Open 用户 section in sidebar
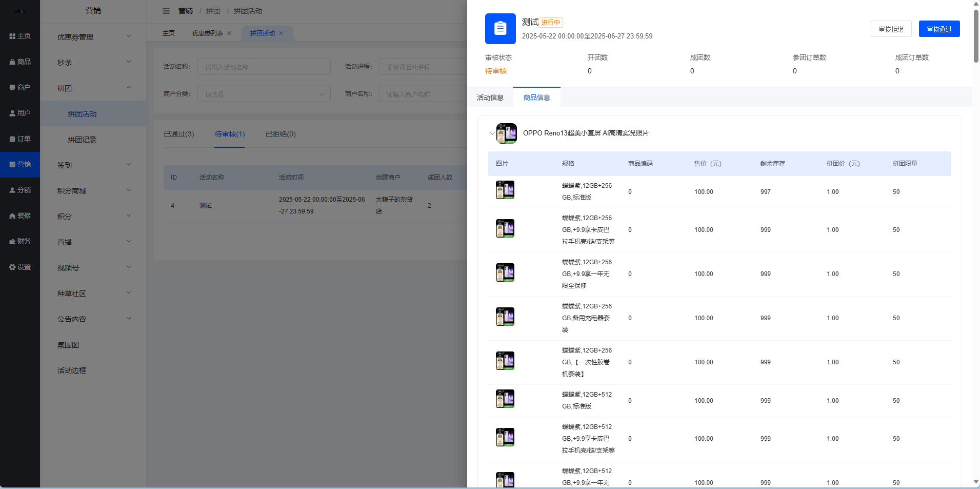Viewport: 980px width, 489px height. [20, 113]
